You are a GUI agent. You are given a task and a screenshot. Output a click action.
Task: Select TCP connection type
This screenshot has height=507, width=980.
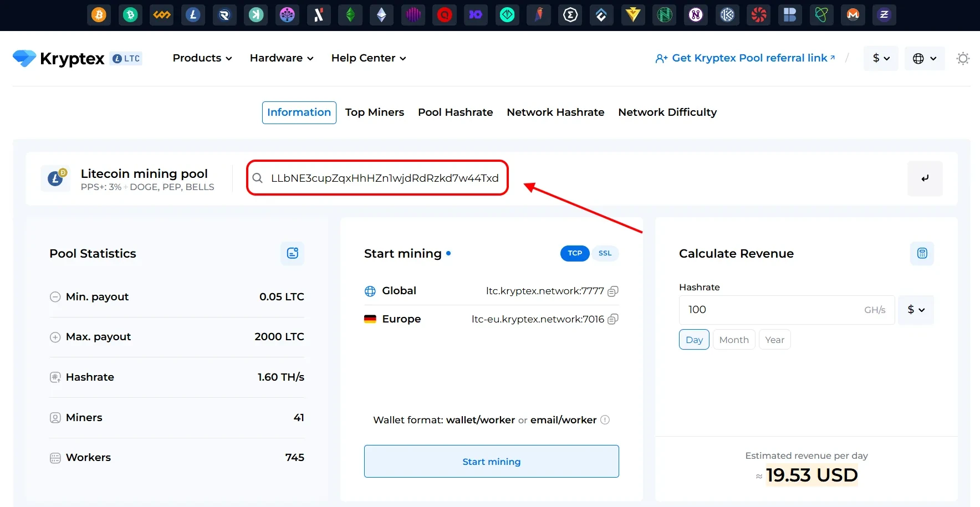(x=575, y=253)
